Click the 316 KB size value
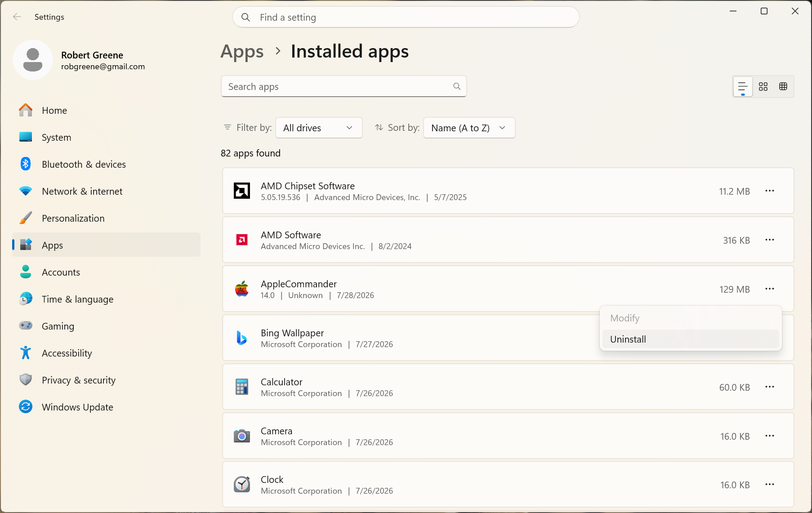The height and width of the screenshot is (513, 812). [x=736, y=240]
